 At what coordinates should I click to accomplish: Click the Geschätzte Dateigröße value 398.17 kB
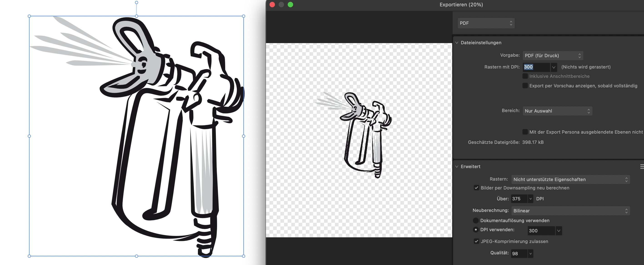(533, 142)
